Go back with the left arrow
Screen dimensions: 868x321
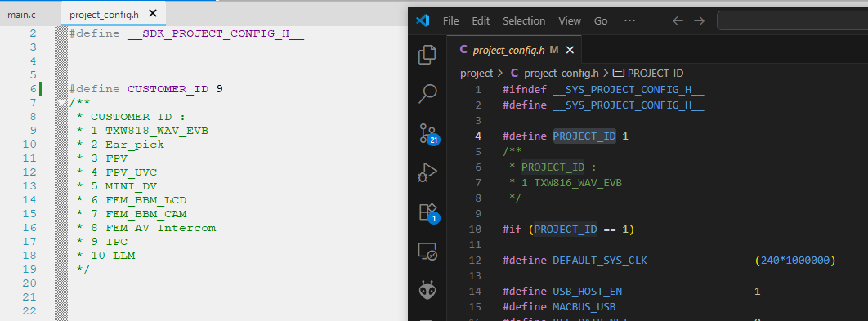click(678, 21)
